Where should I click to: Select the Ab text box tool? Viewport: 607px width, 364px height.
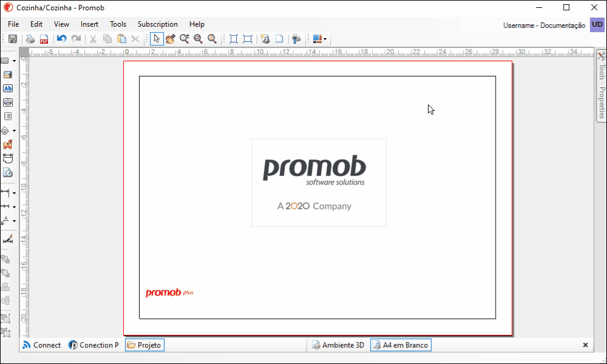pos(8,89)
